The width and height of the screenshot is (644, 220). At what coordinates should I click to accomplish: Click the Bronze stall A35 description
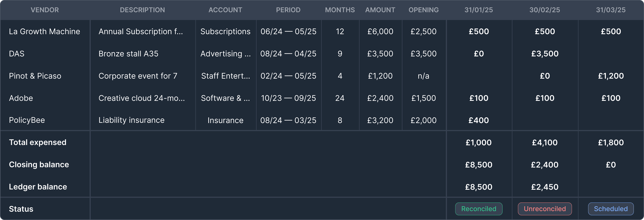click(128, 54)
